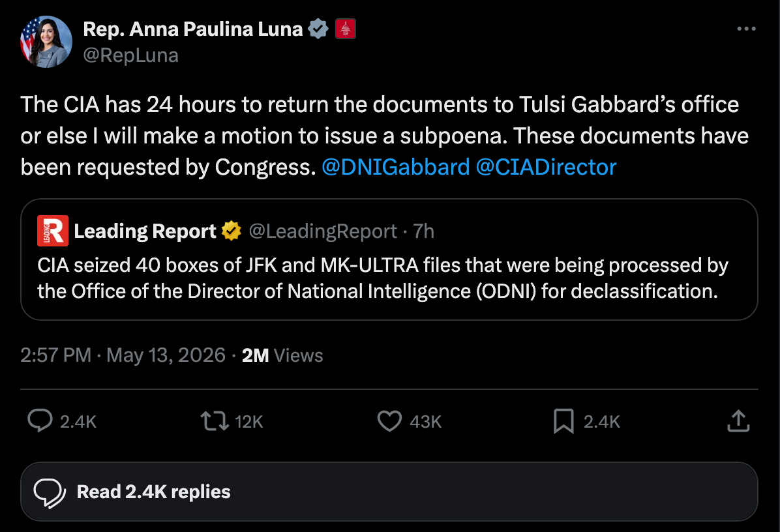Viewport: 780px width, 532px height.
Task: Click Leading Report's gold verified badge
Action: 232,231
